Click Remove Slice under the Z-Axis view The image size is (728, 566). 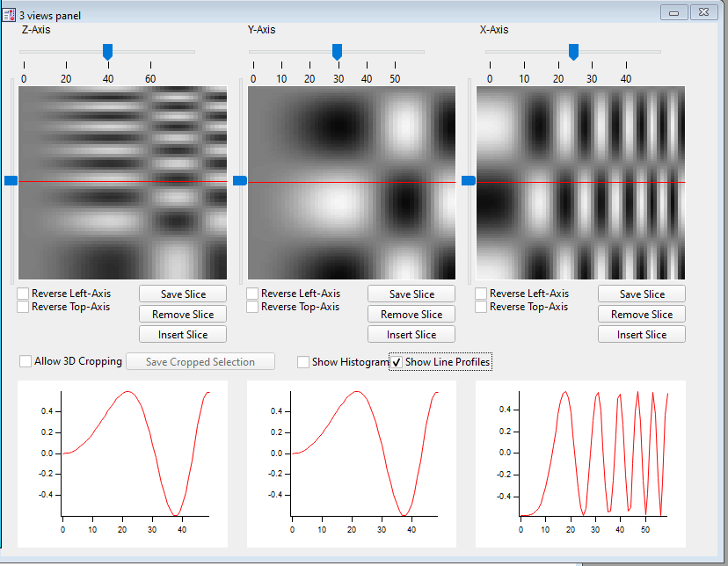182,314
